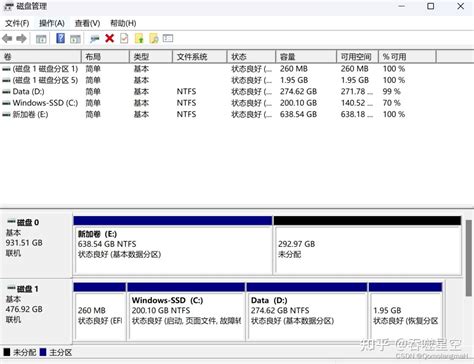Sort by the 布局 column header
Viewport: 474px width, 364px height.
(105, 57)
